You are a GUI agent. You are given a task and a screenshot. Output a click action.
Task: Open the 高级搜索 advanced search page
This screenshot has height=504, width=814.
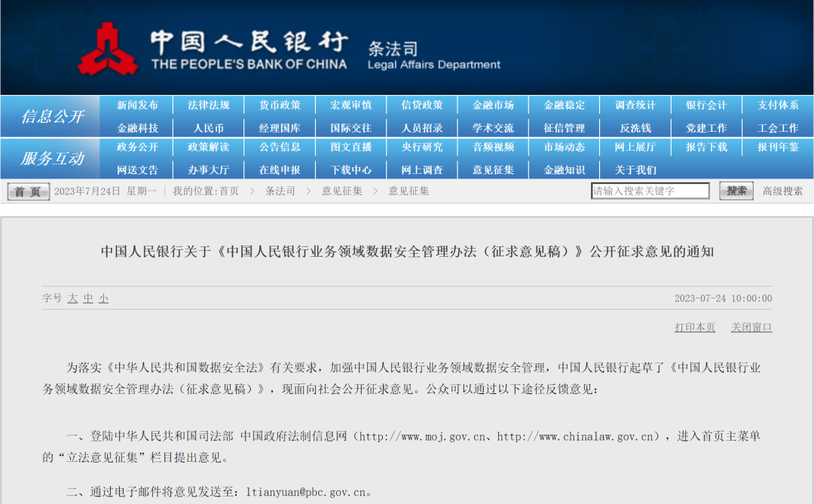tap(781, 191)
